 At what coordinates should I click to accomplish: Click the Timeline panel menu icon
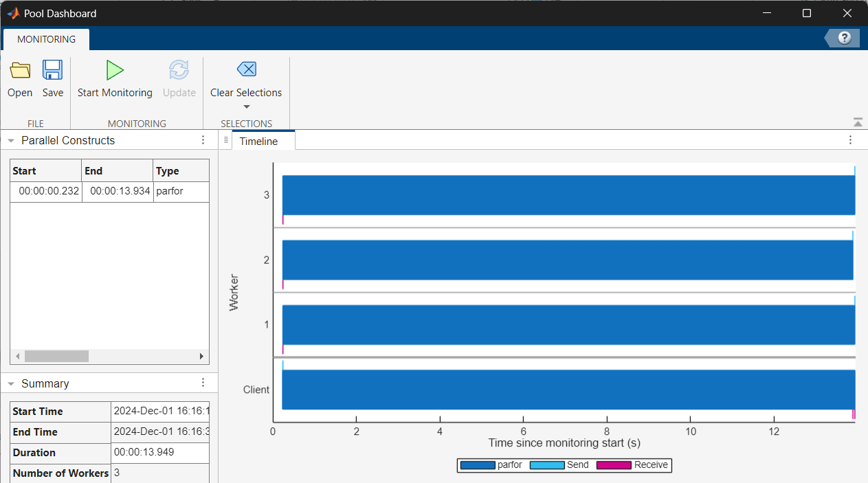click(x=851, y=139)
